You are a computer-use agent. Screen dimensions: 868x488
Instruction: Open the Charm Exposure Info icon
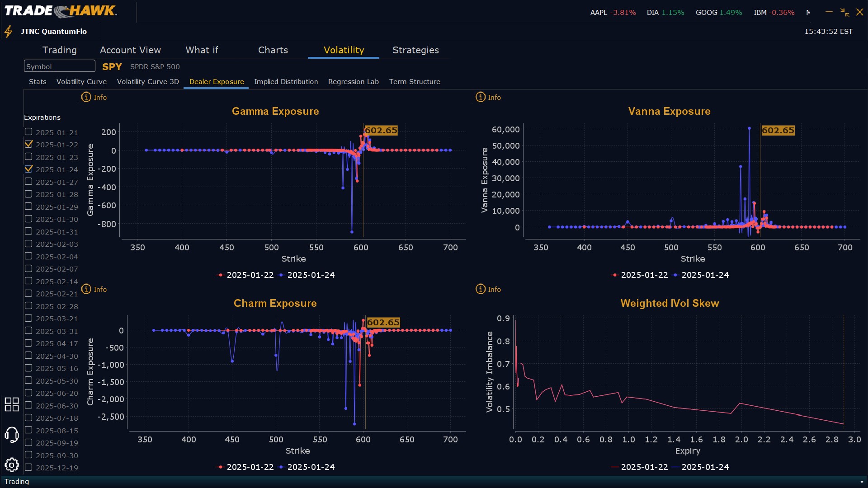tap(86, 289)
